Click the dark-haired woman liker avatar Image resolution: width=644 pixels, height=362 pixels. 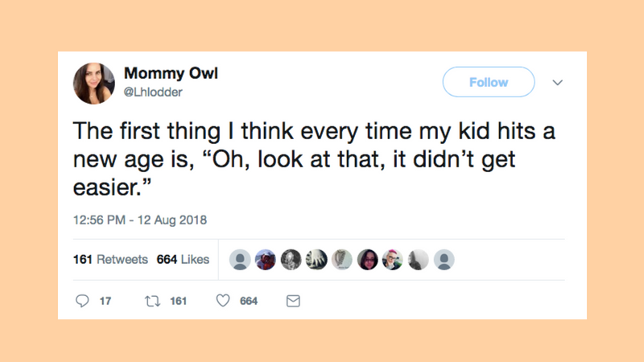point(368,259)
